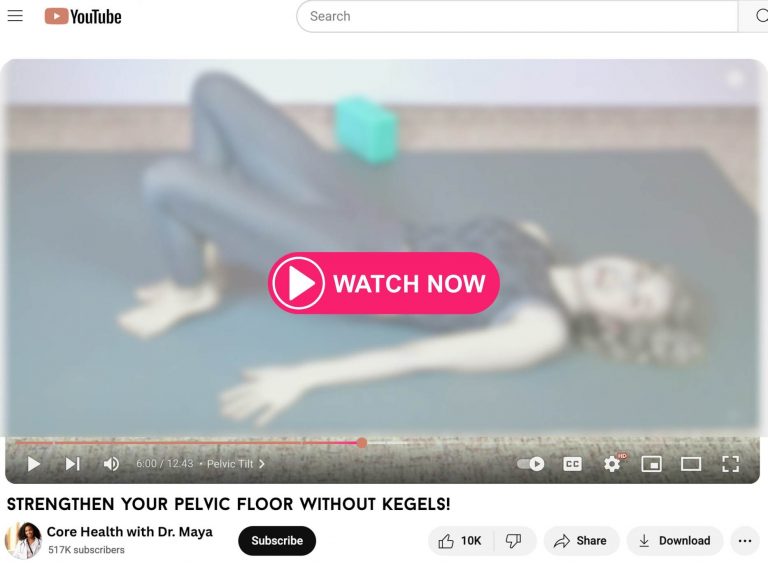Subscribe to Core Health with Dr. Maya
The image size is (768, 566).
pyautogui.click(x=277, y=541)
